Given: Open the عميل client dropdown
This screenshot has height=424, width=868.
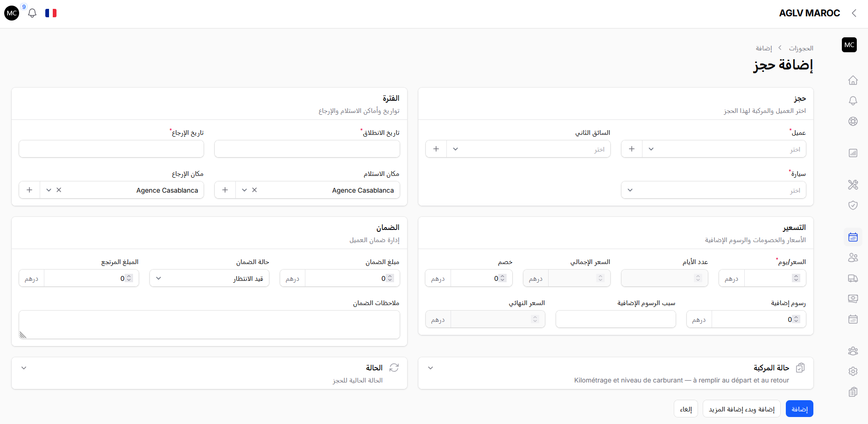Looking at the screenshot, I should point(724,149).
